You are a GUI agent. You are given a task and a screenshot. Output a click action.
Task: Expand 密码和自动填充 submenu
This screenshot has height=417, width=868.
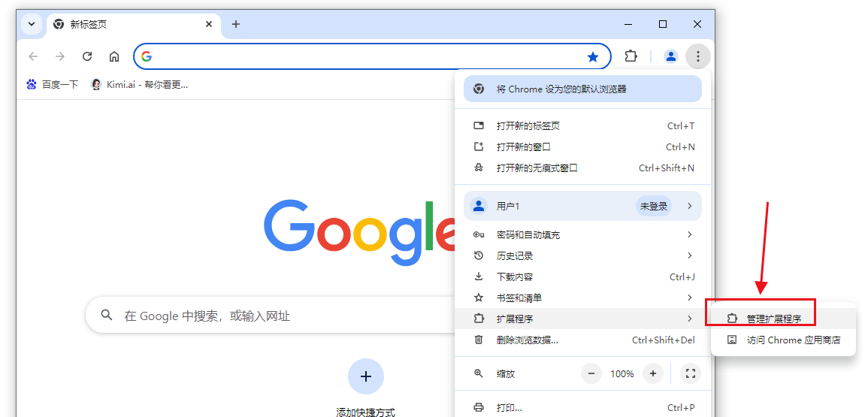point(584,235)
